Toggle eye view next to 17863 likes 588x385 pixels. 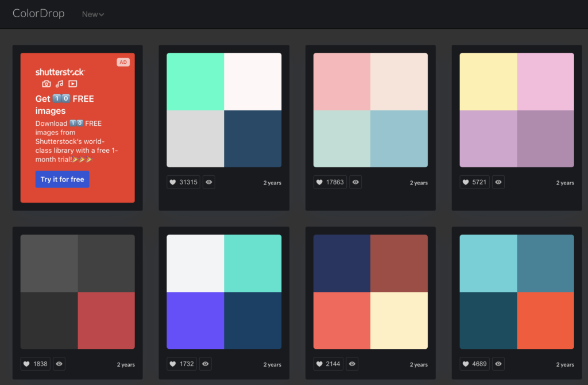tap(355, 182)
